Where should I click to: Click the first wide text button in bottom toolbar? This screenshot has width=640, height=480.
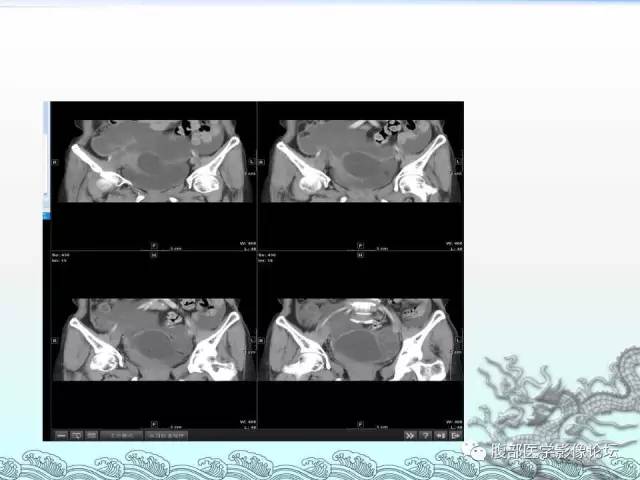[x=122, y=436]
